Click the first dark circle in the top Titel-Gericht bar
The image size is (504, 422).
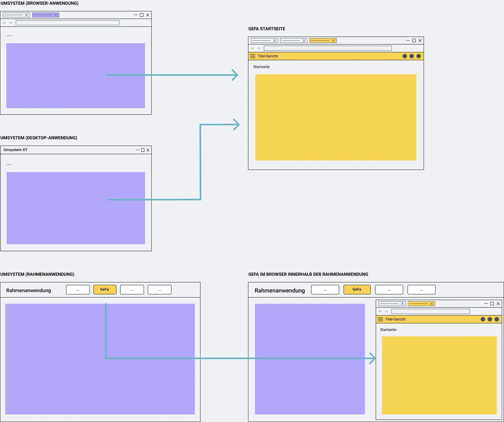pyautogui.click(x=405, y=56)
